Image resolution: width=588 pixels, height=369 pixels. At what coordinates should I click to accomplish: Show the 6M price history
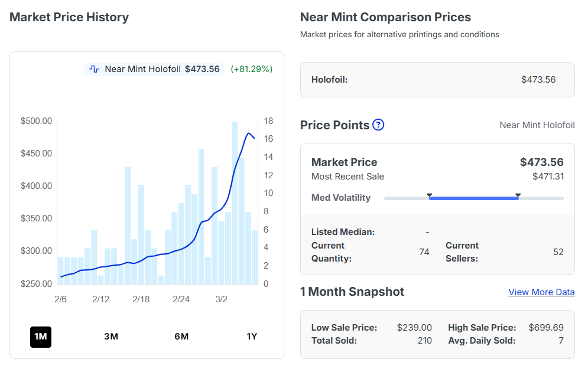pos(181,337)
